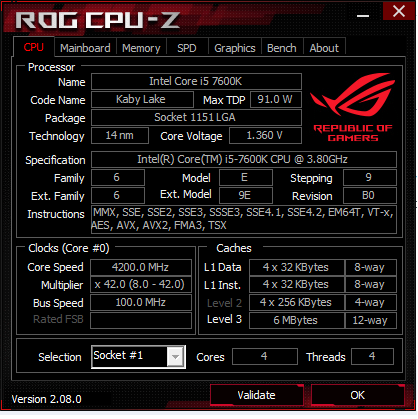The image size is (418, 419).
Task: Click the Republic of Gamers logo
Action: (353, 107)
